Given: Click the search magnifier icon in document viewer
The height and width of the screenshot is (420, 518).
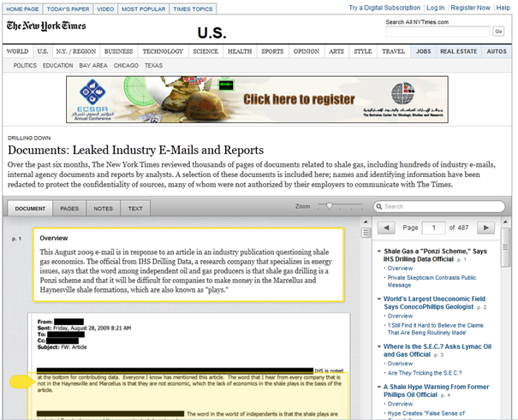Looking at the screenshot, I should coord(379,206).
